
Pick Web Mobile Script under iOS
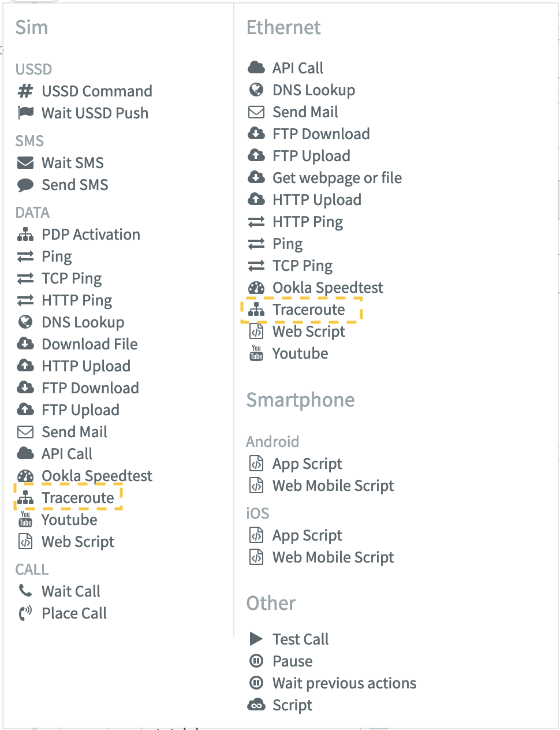[x=333, y=557]
